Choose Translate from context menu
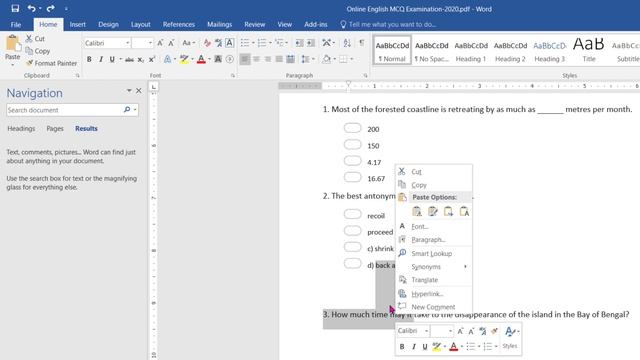This screenshot has width=640, height=360. coord(434,280)
